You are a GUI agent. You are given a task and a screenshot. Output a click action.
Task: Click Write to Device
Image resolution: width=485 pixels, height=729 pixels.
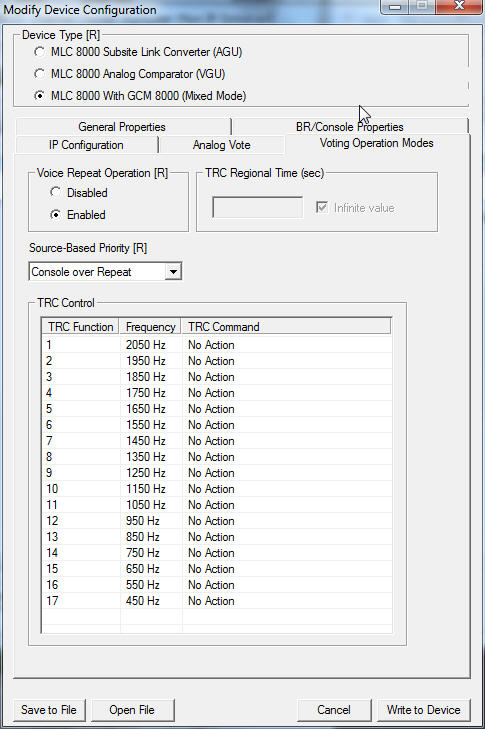tap(424, 710)
